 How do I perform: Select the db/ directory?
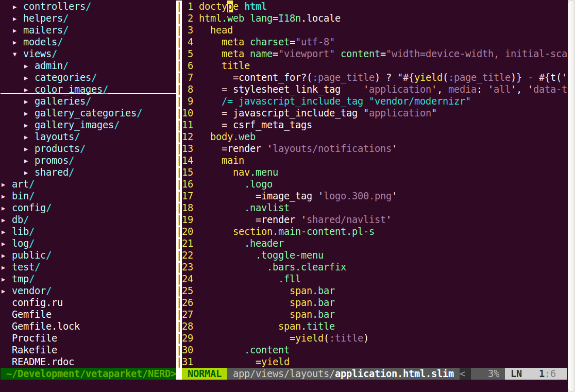20,219
